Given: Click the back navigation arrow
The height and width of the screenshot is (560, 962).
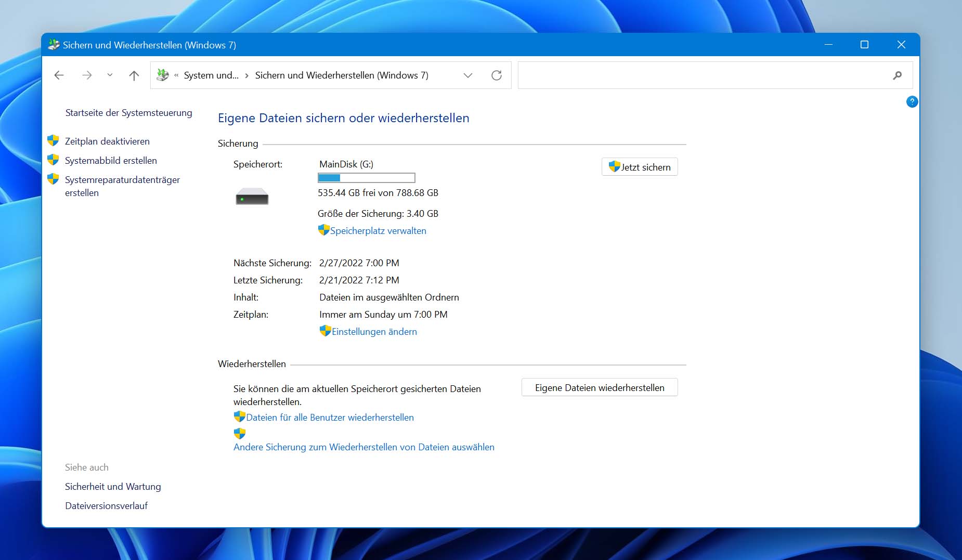Looking at the screenshot, I should click(x=59, y=75).
